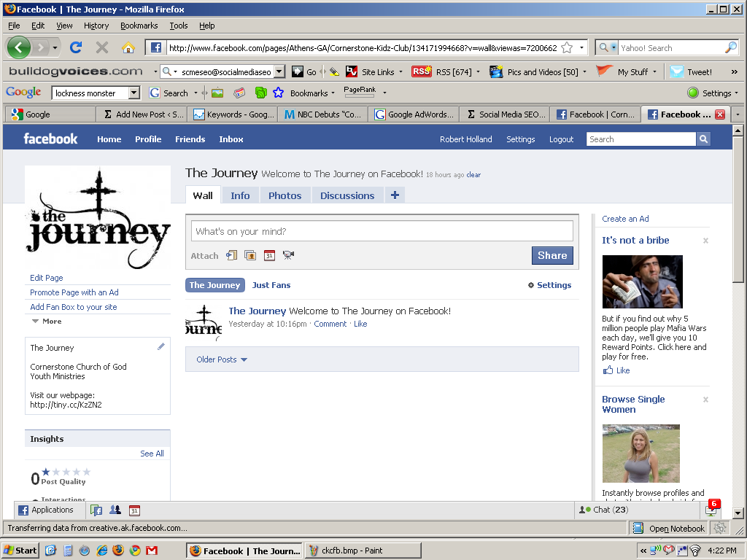This screenshot has width=747, height=560.
Task: Switch to the Discussions tab
Action: [x=347, y=195]
